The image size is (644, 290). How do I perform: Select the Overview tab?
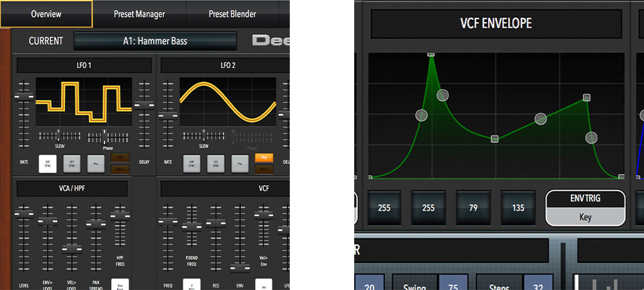pyautogui.click(x=46, y=14)
